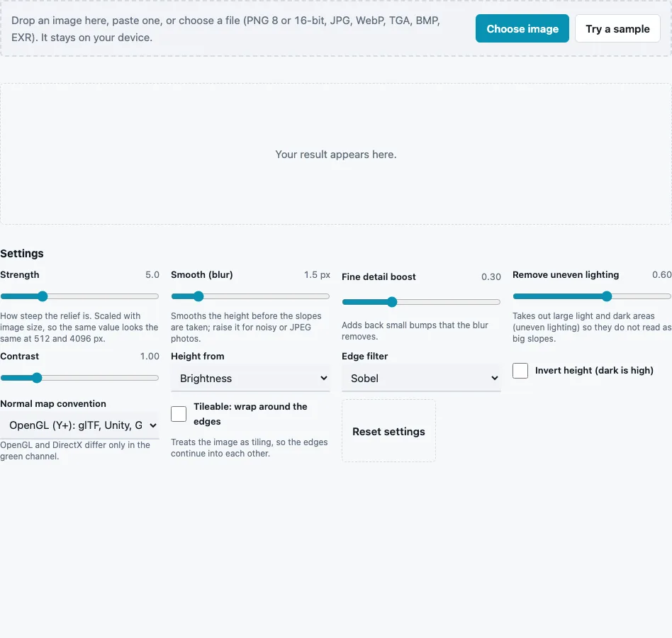Click the Fine detail boost slider handle
The width and height of the screenshot is (672, 638).
[392, 302]
